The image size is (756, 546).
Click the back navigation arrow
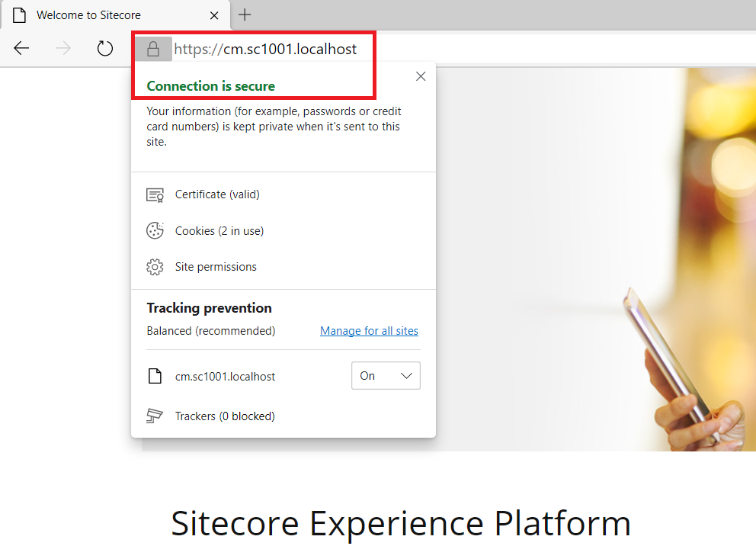coord(21,48)
